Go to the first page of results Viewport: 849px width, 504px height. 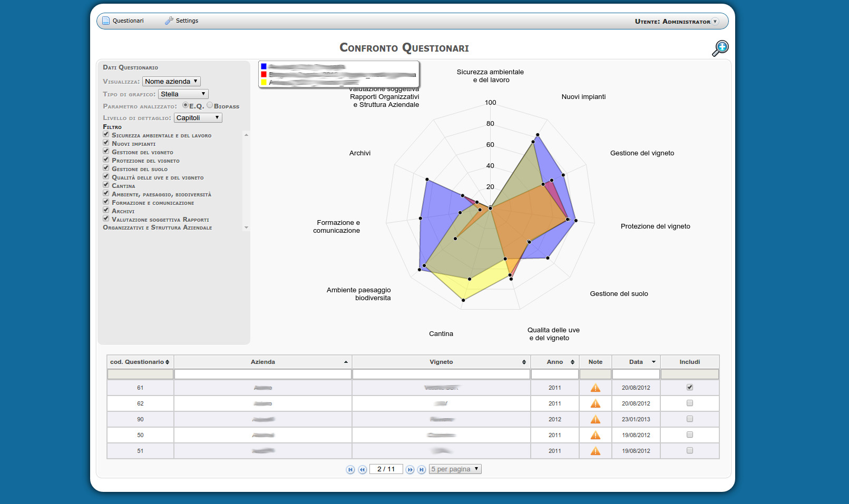[350, 469]
